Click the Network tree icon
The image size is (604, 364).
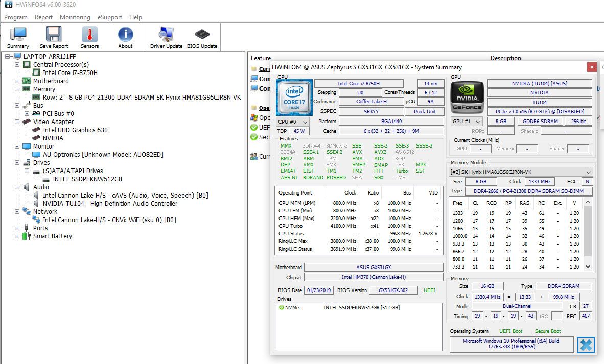(x=27, y=211)
